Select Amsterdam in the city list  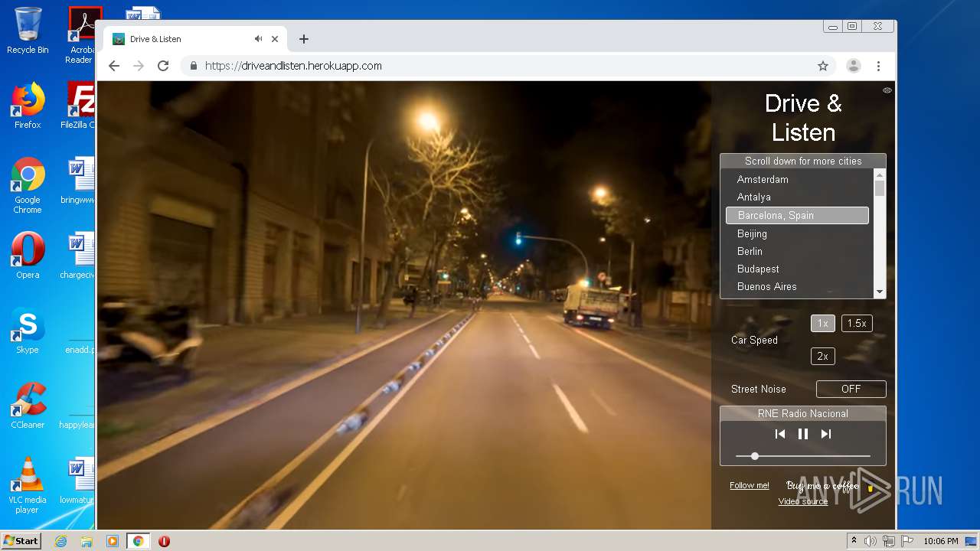[797, 179]
